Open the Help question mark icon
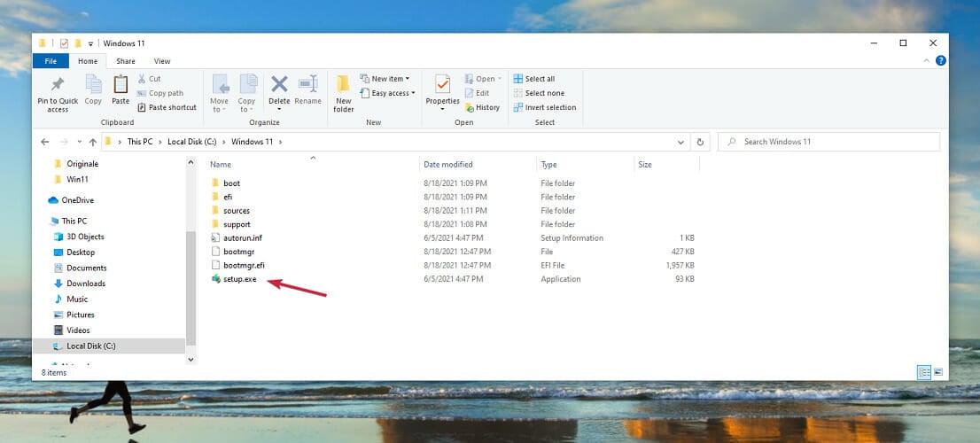The image size is (980, 443). [x=941, y=60]
